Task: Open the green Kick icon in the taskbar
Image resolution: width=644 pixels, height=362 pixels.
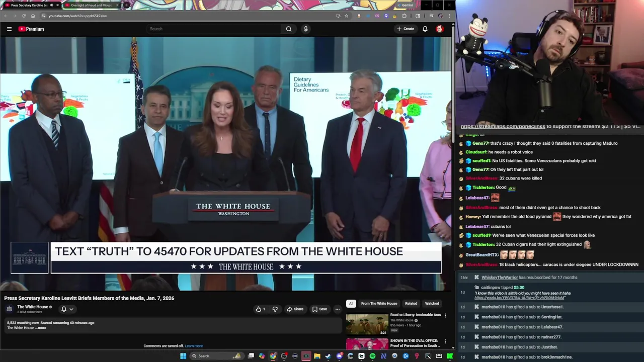Action: [x=450, y=356]
